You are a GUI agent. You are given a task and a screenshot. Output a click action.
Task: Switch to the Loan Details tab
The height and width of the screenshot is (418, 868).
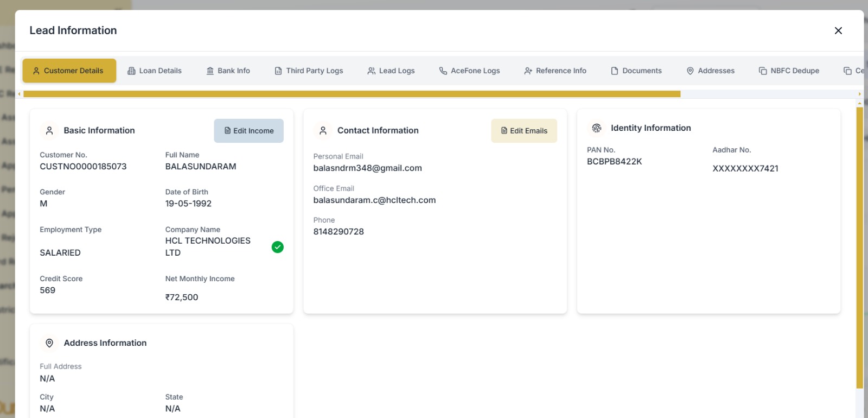click(x=155, y=71)
